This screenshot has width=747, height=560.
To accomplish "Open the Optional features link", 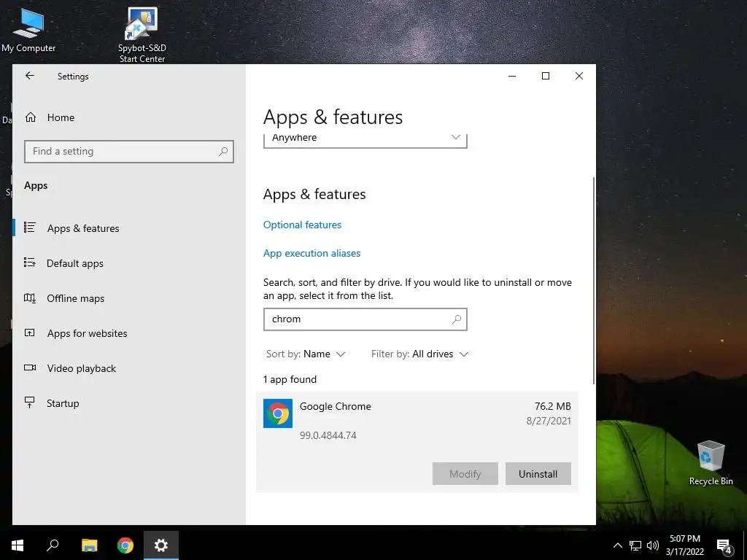I will click(302, 225).
